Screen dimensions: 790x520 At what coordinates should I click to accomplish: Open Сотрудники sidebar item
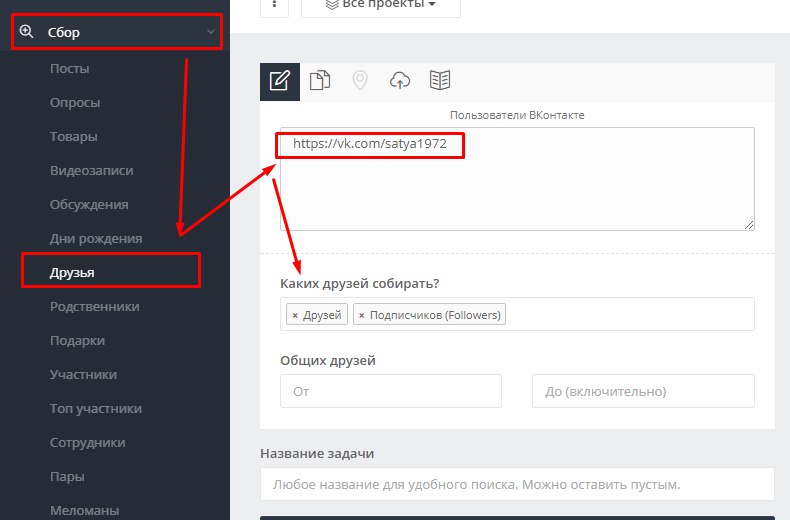(87, 443)
